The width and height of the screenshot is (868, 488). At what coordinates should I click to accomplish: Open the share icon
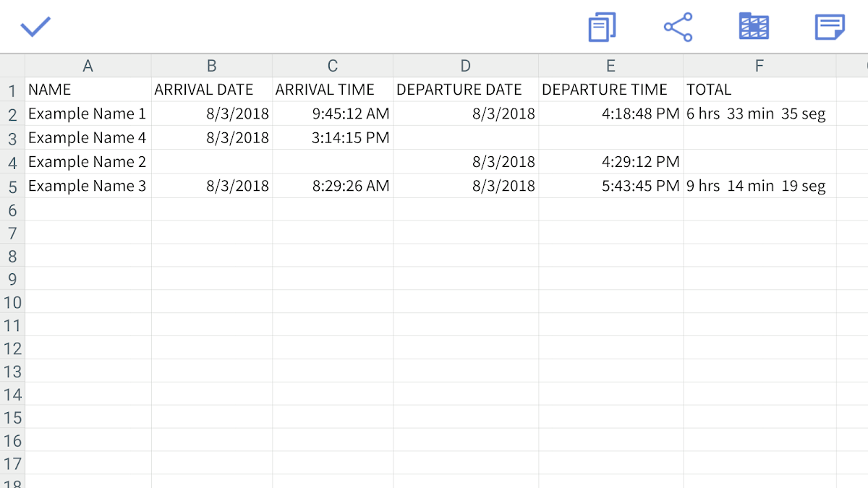(x=678, y=27)
